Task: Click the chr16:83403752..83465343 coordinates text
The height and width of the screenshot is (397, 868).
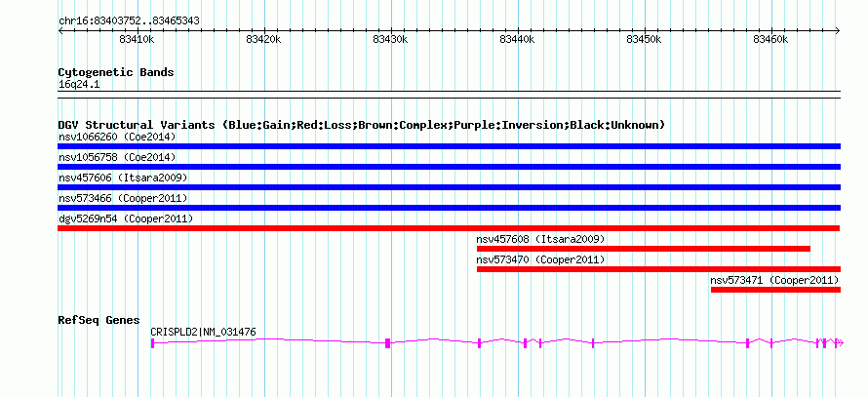Action: [x=129, y=21]
